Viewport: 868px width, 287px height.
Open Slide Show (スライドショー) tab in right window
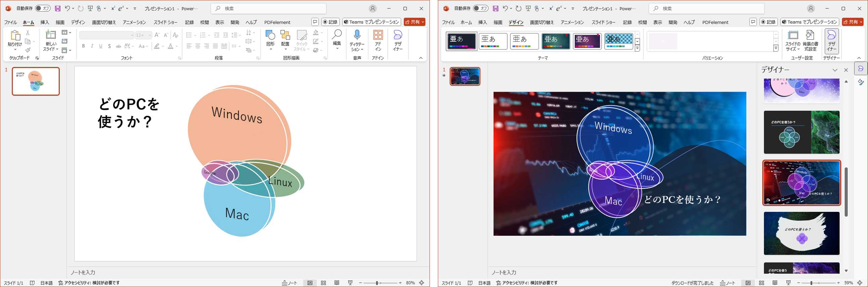tap(604, 22)
